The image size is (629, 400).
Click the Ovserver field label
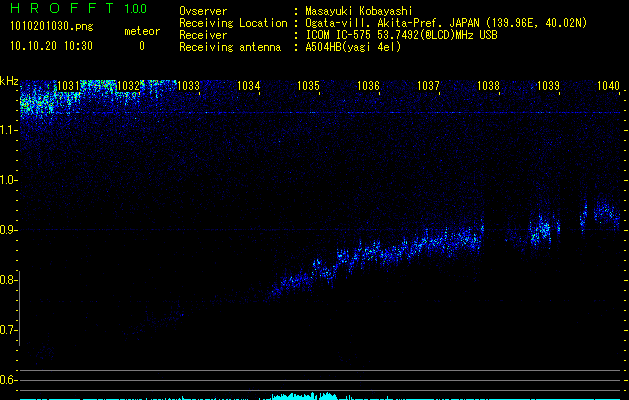click(203, 11)
